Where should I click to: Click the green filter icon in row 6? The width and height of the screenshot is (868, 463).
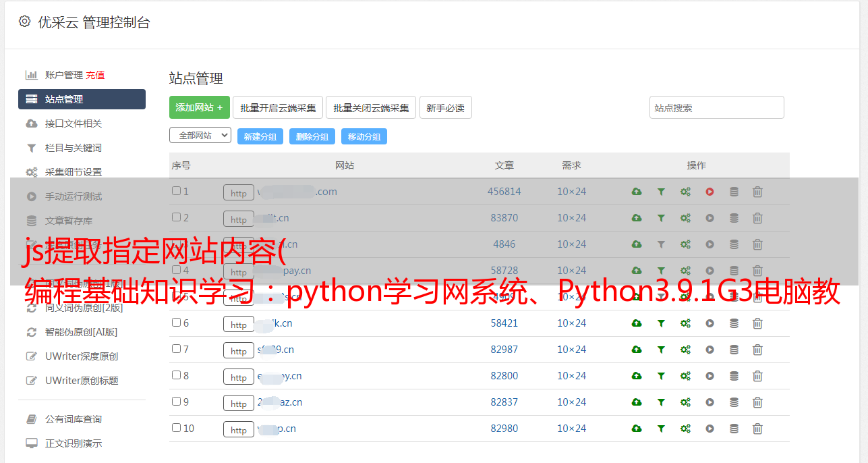click(x=661, y=323)
